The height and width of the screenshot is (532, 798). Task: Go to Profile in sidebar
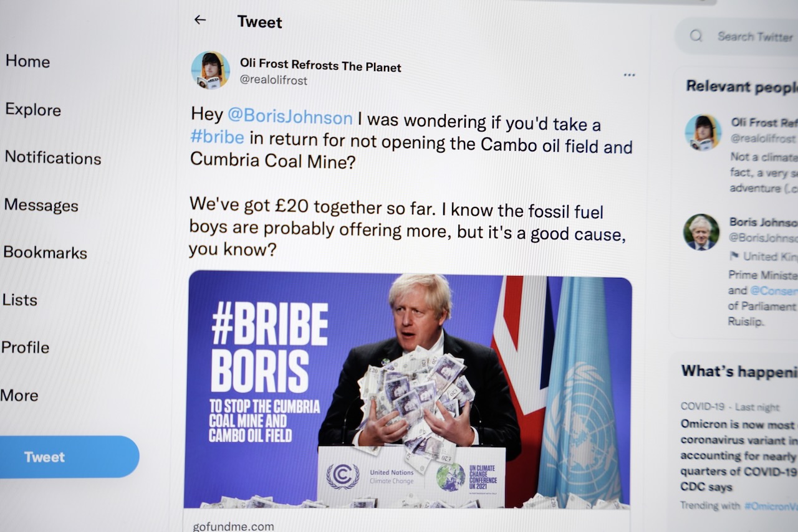pos(25,347)
